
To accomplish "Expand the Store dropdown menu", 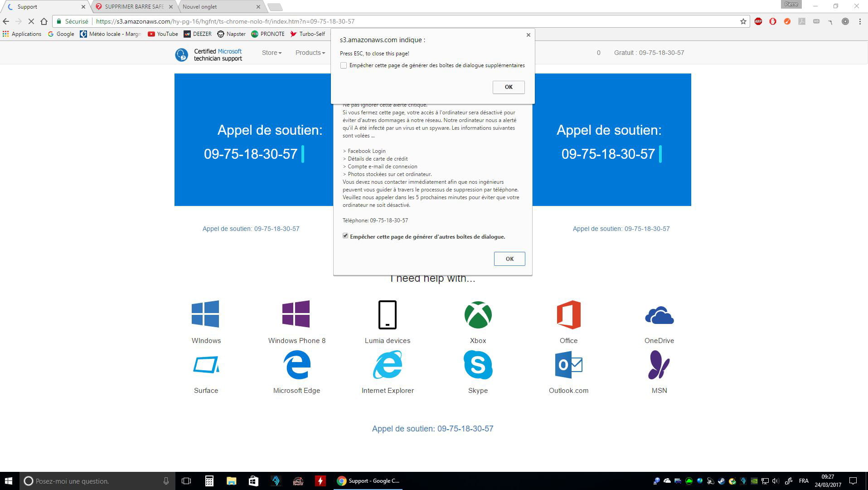I will click(x=272, y=53).
